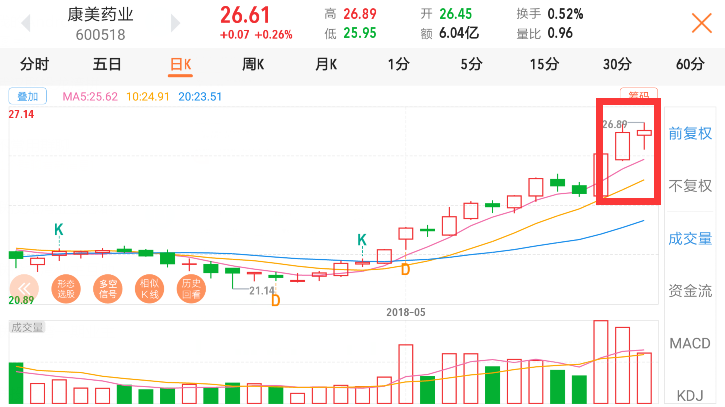The image size is (725, 407).
Task: Click the orange D marker near 21.14
Action: tap(276, 301)
